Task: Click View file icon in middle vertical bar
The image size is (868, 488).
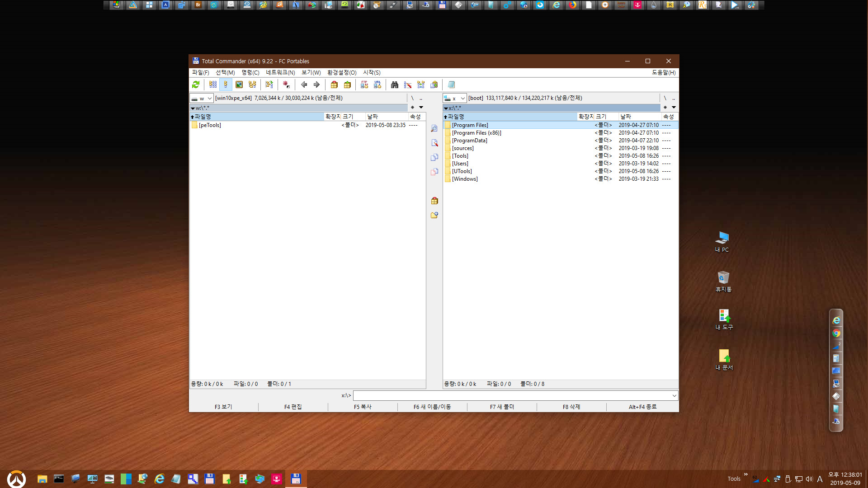Action: pos(434,129)
